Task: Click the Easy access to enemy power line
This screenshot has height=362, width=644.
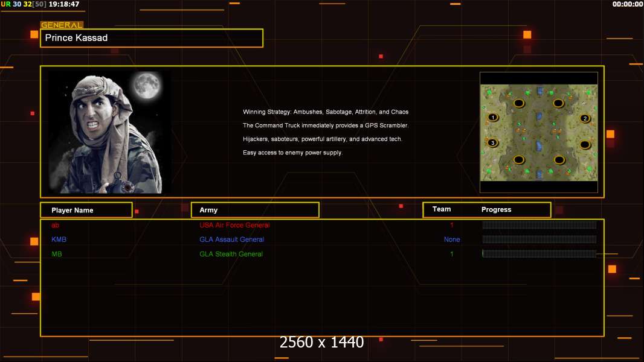Action: coord(292,153)
